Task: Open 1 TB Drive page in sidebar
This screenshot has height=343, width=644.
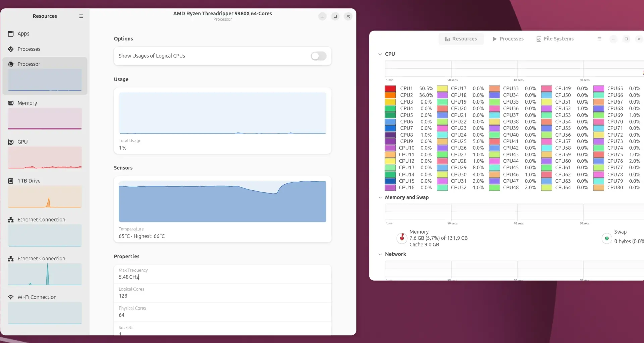Action: tap(45, 193)
